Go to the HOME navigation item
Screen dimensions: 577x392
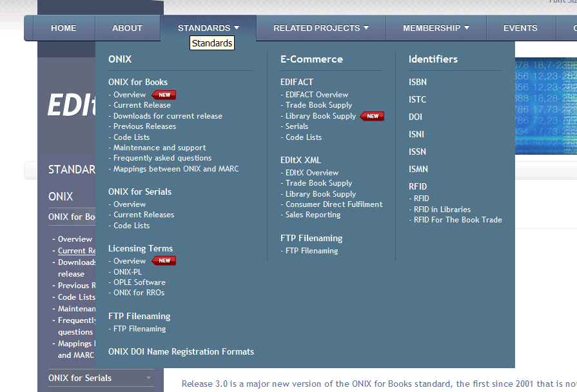click(x=64, y=28)
